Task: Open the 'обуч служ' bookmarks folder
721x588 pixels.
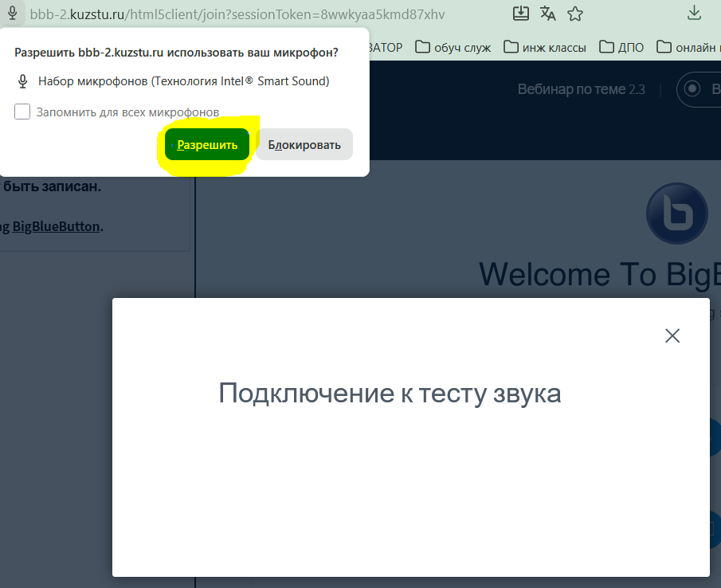Action: (x=453, y=47)
